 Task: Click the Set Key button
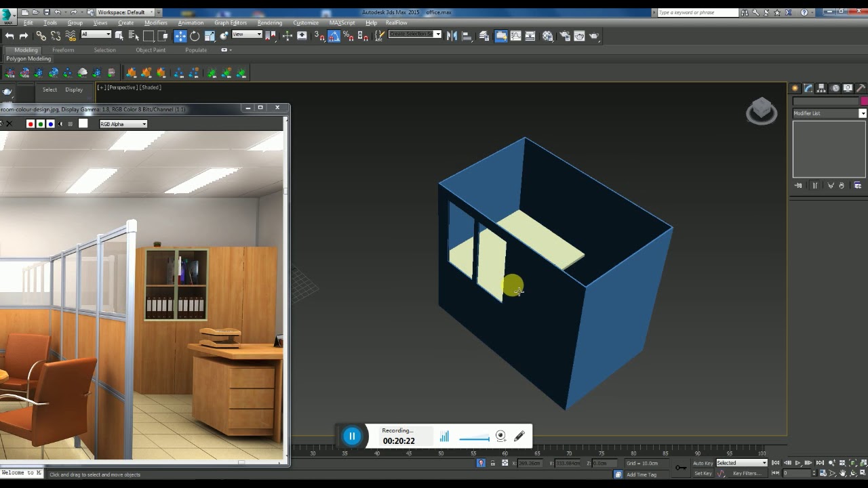pos(703,474)
